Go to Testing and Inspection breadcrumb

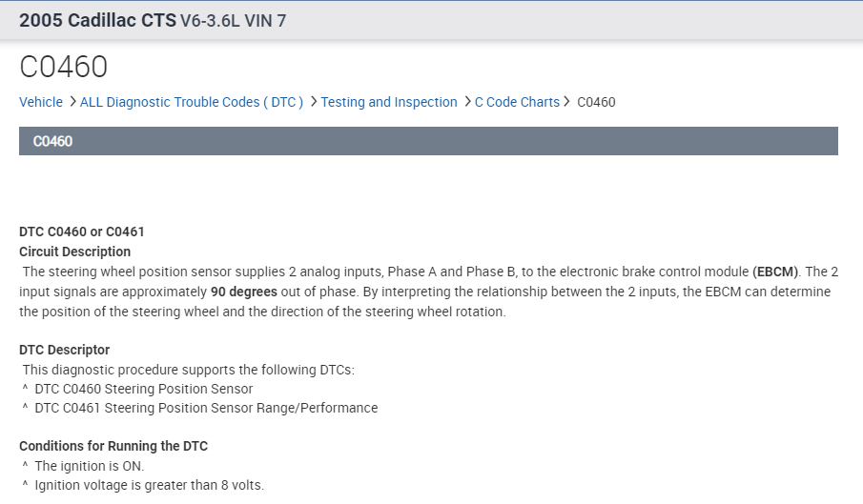tap(389, 102)
